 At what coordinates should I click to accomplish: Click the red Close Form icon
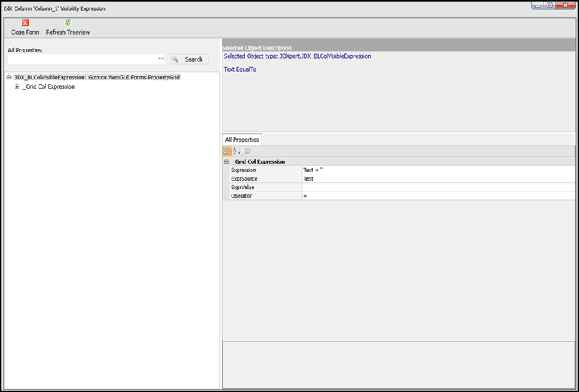[x=25, y=23]
